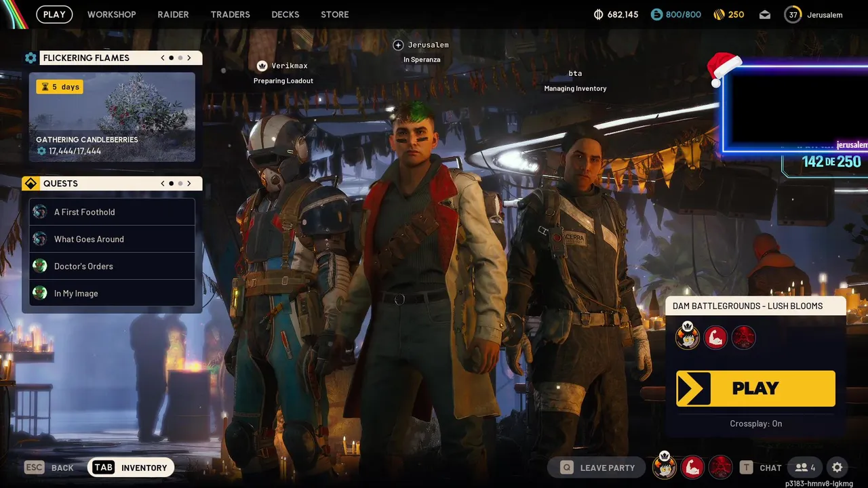Select the red flexing arm avatar in map panel
868x488 pixels.
[x=715, y=338]
